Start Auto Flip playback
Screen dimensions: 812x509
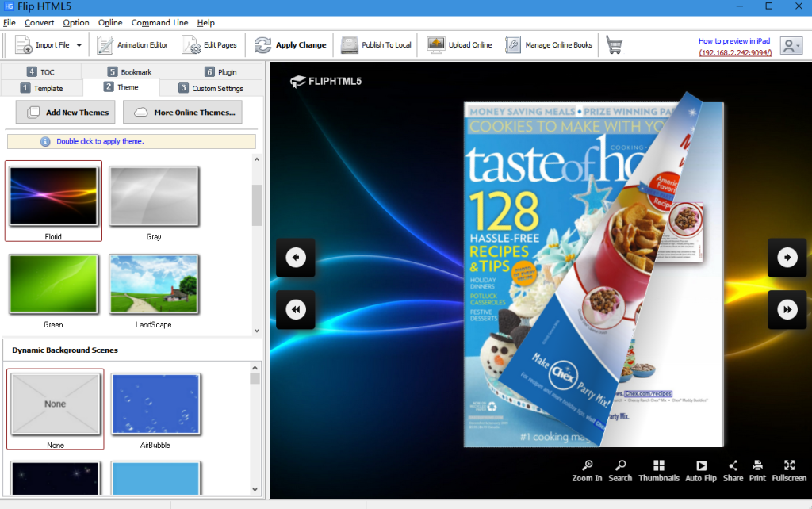[x=700, y=470]
